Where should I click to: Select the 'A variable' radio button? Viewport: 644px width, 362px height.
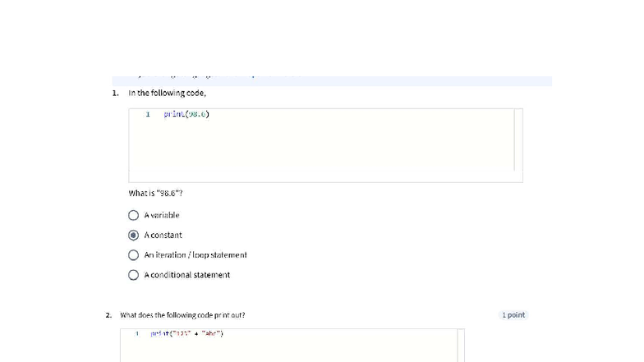tap(133, 215)
